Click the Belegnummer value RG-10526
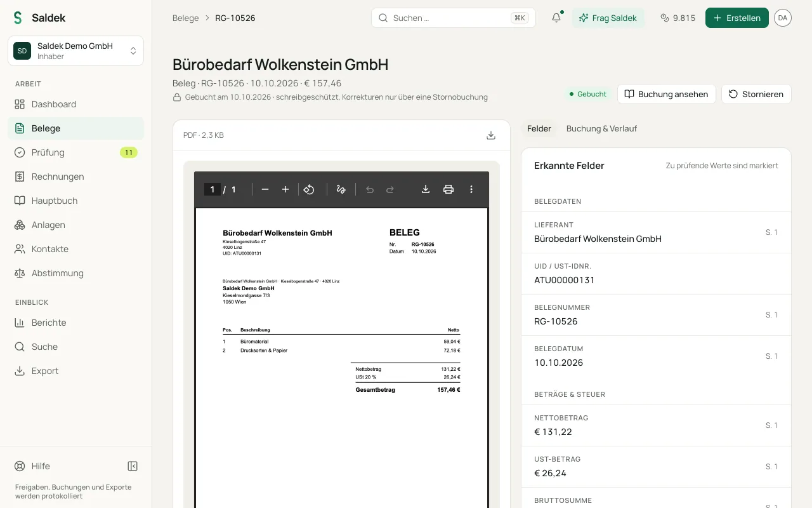 pos(556,321)
